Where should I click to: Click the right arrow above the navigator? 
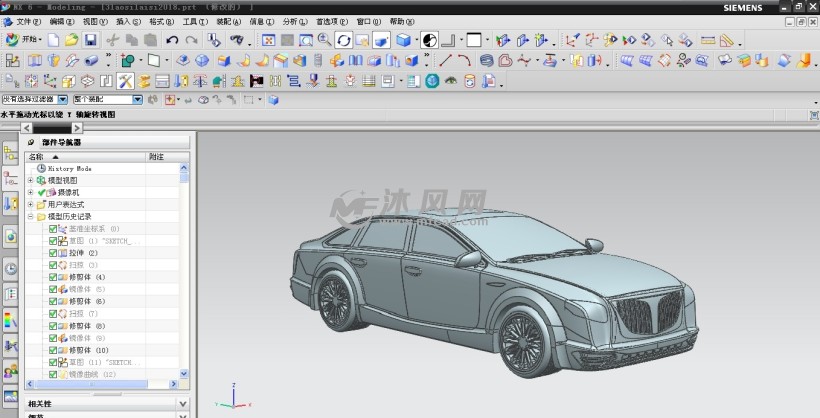(77, 128)
